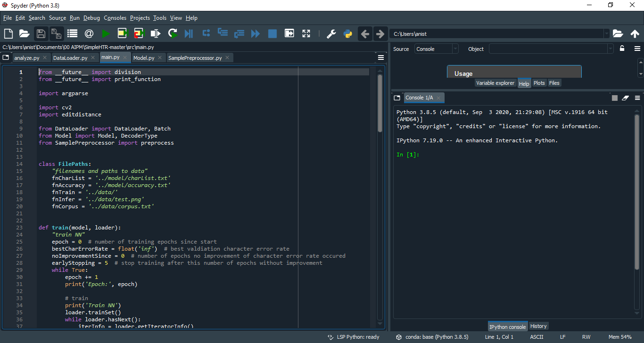Save the current file
The height and width of the screenshot is (343, 644).
41,33
